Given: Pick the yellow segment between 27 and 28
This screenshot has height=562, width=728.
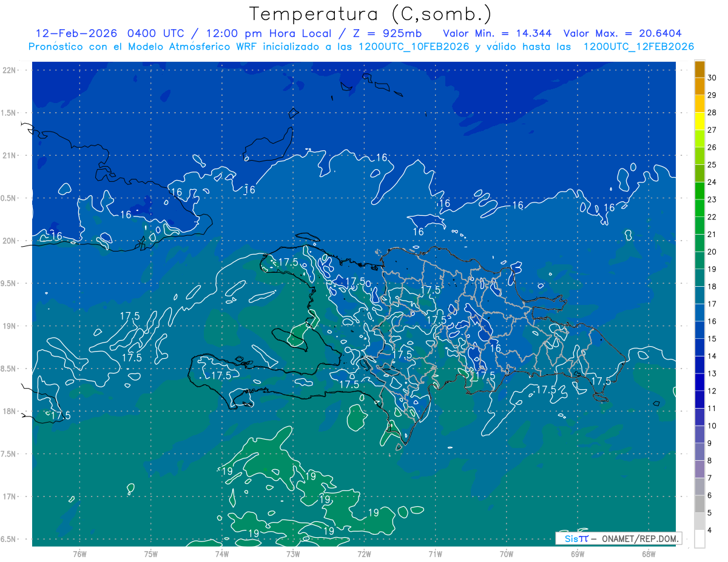Looking at the screenshot, I should (x=699, y=121).
